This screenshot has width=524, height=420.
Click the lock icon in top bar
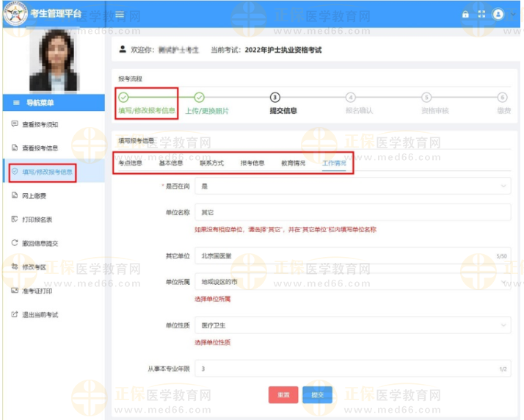(465, 15)
